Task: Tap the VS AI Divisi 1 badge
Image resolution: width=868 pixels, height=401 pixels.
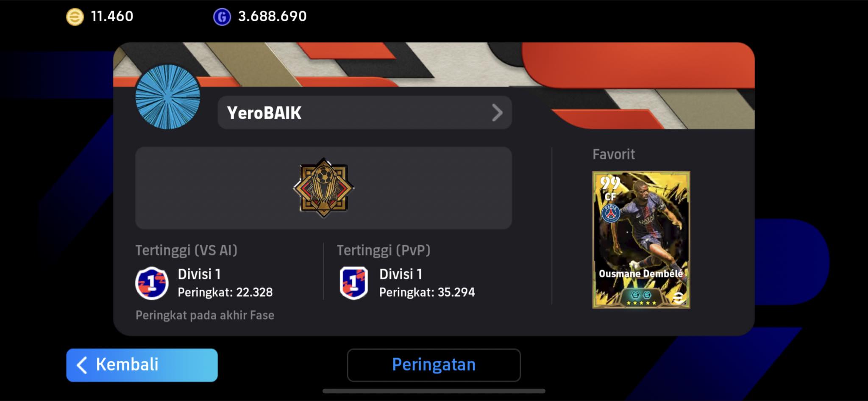Action: click(x=152, y=283)
